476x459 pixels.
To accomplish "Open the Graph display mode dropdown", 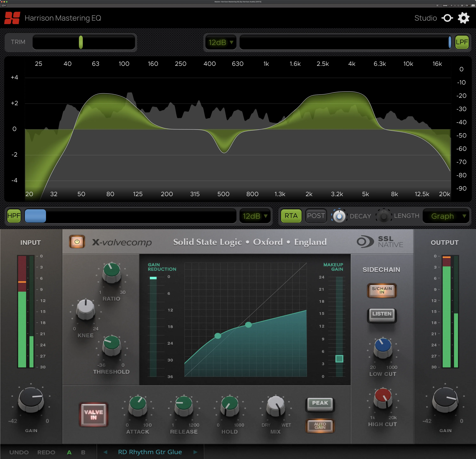I will (x=446, y=216).
